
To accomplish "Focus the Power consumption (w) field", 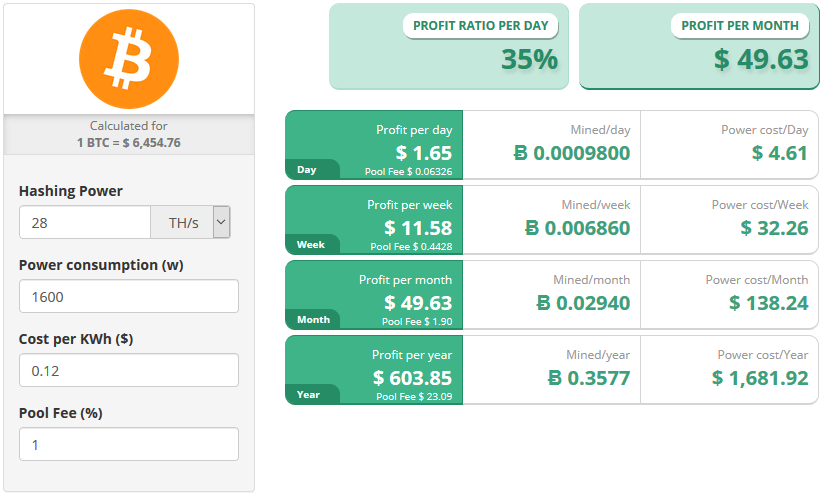I will pyautogui.click(x=128, y=296).
